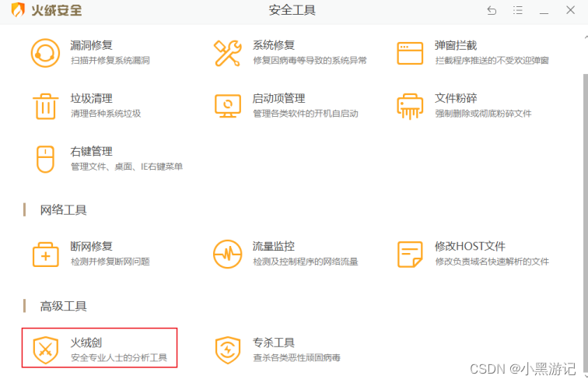
Task: Open 断网修复 by its title
Action: pyautogui.click(x=91, y=246)
